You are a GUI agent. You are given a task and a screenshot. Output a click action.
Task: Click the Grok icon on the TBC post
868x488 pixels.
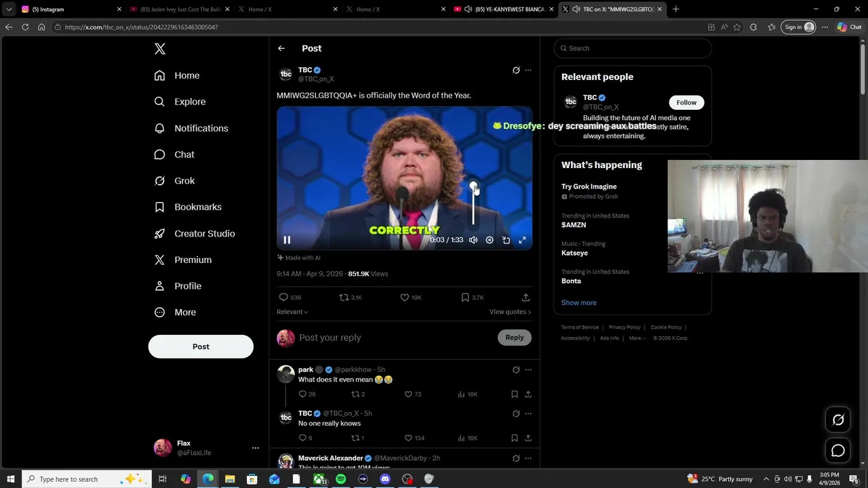pos(516,70)
